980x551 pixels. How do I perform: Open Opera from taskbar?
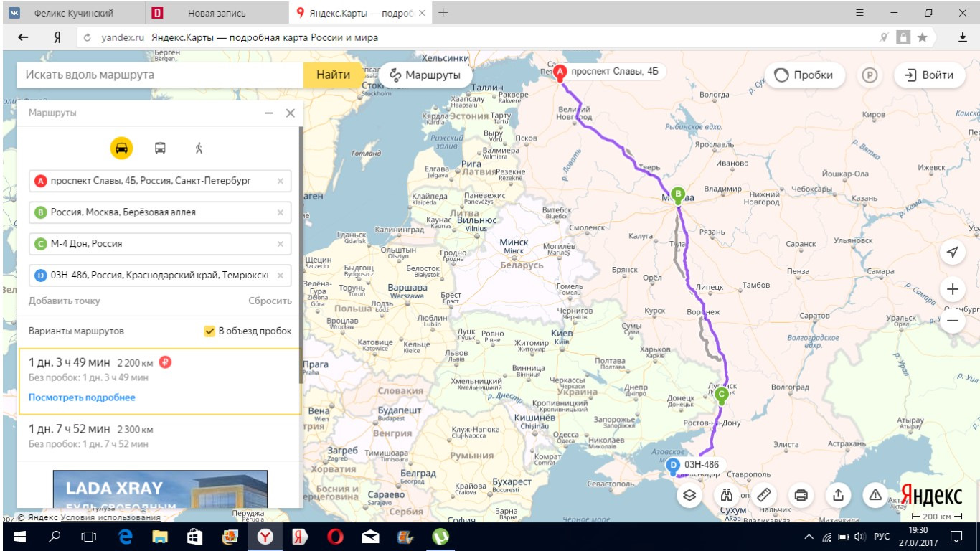(335, 536)
